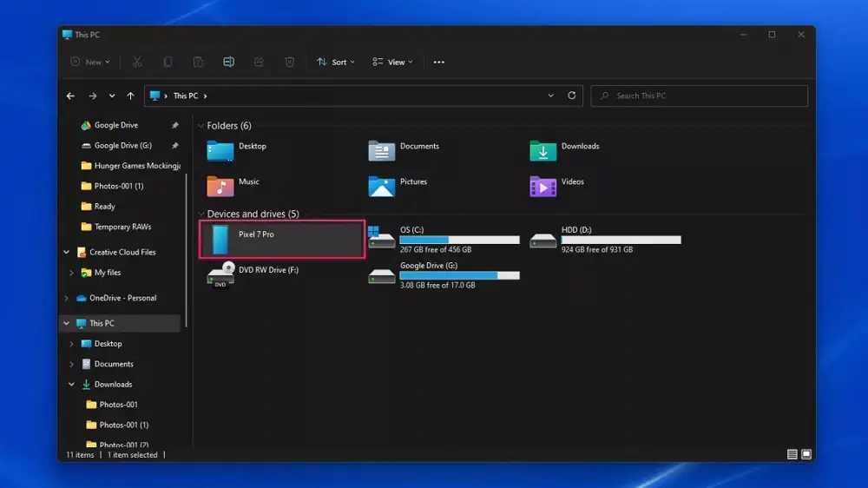Click the Delete trash icon
The height and width of the screenshot is (488, 868).
click(x=290, y=63)
